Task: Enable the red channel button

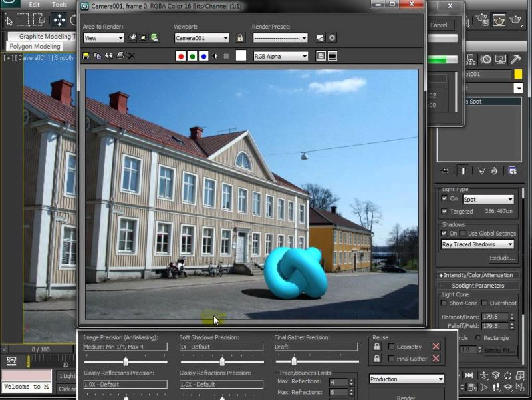Action: (181, 56)
